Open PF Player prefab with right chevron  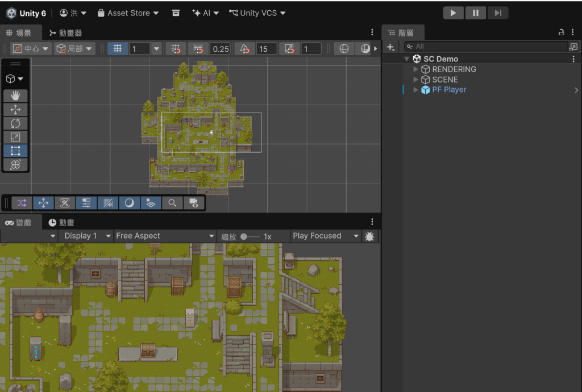click(x=576, y=90)
